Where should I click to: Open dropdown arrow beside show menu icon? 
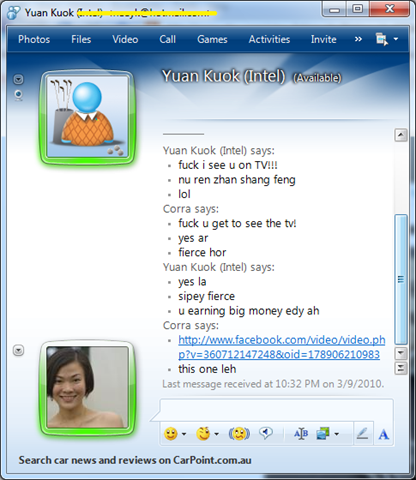(x=396, y=39)
